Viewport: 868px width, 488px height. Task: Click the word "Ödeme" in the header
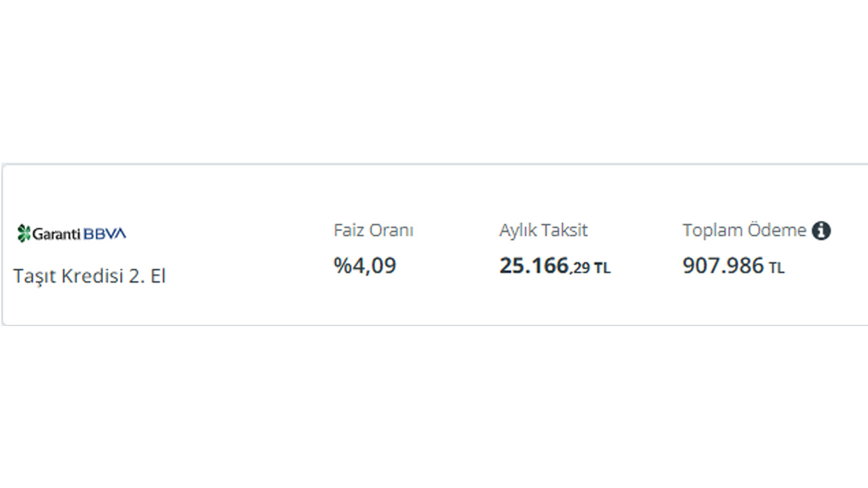pos(777,230)
